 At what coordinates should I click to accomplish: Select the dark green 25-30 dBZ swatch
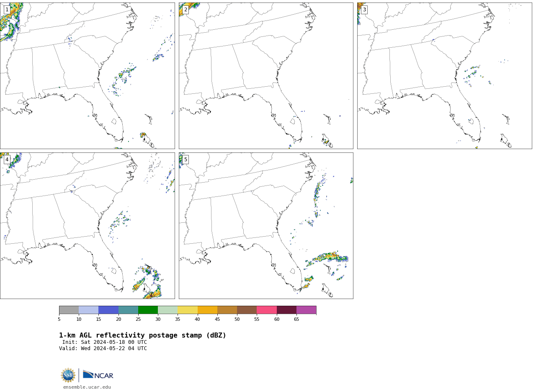[x=148, y=310]
